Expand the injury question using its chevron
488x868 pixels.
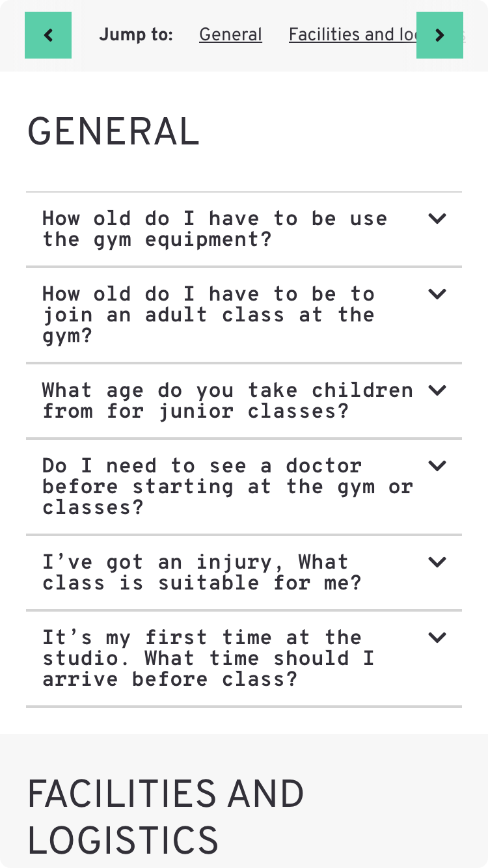(437, 562)
